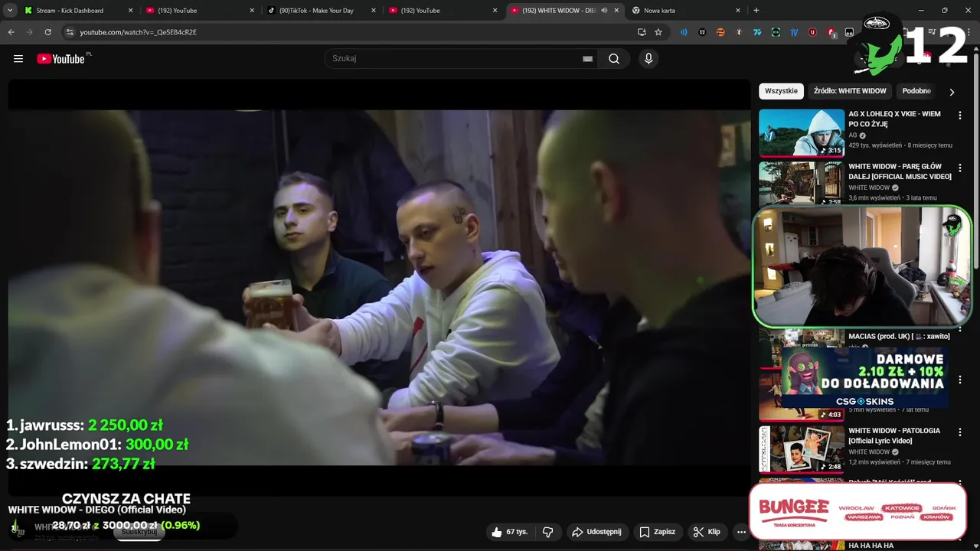Open the orange striped extension icon
The image size is (980, 551).
coord(720,32)
